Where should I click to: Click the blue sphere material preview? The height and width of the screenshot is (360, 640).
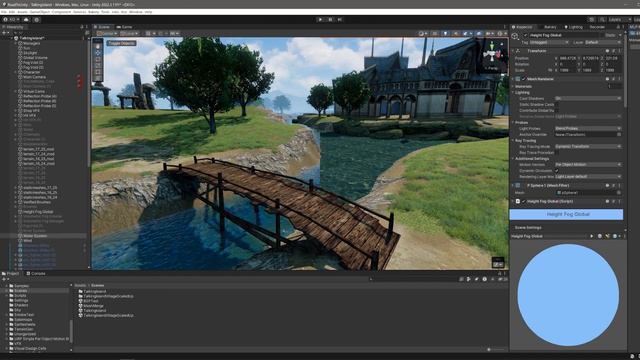tap(568, 295)
